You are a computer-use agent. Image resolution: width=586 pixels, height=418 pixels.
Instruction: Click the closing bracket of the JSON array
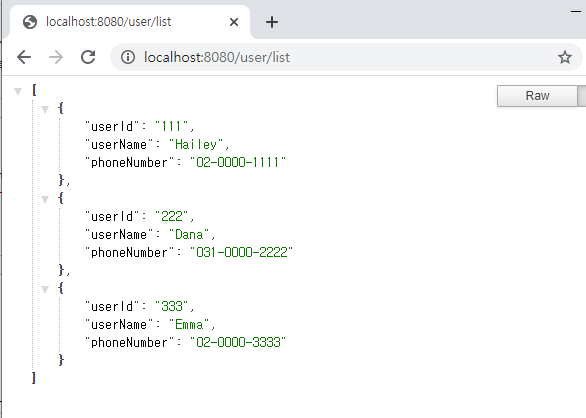(34, 378)
